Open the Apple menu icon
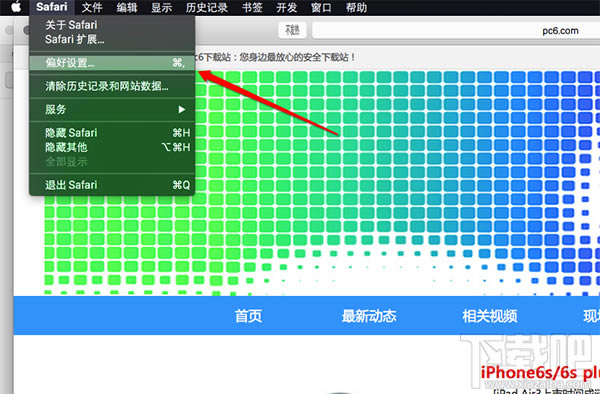 click(x=16, y=7)
